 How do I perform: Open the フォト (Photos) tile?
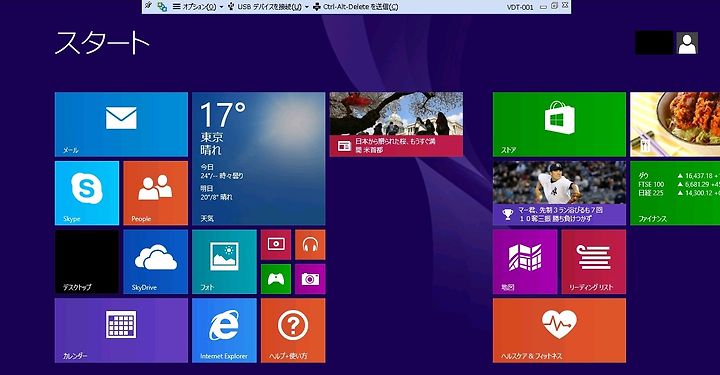(x=225, y=262)
